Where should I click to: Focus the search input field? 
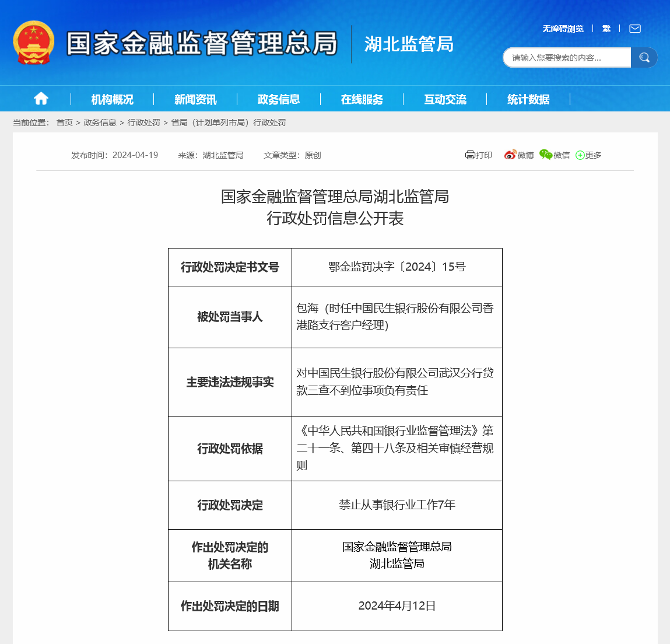click(567, 57)
